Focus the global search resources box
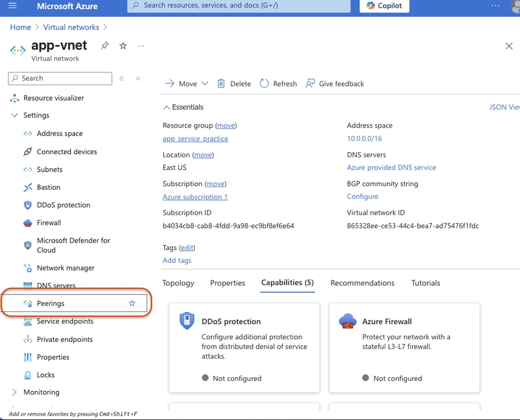Viewport: 520px width, 420px height. coord(239,6)
